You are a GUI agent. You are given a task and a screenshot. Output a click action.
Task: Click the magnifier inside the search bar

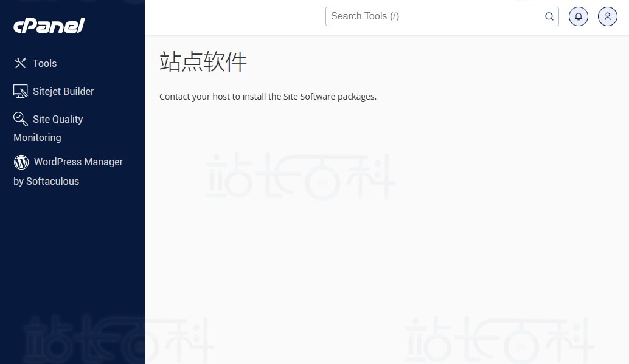click(x=549, y=16)
